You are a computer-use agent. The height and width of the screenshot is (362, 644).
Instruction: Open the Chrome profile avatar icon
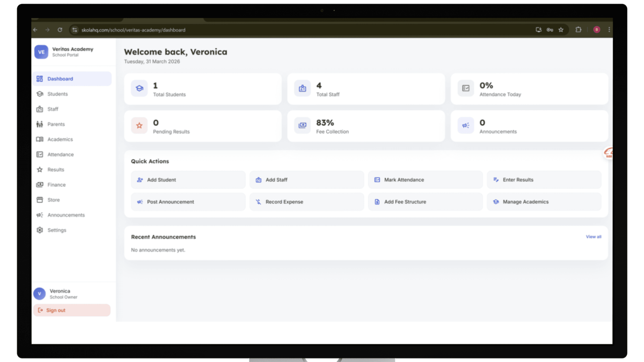pyautogui.click(x=597, y=30)
